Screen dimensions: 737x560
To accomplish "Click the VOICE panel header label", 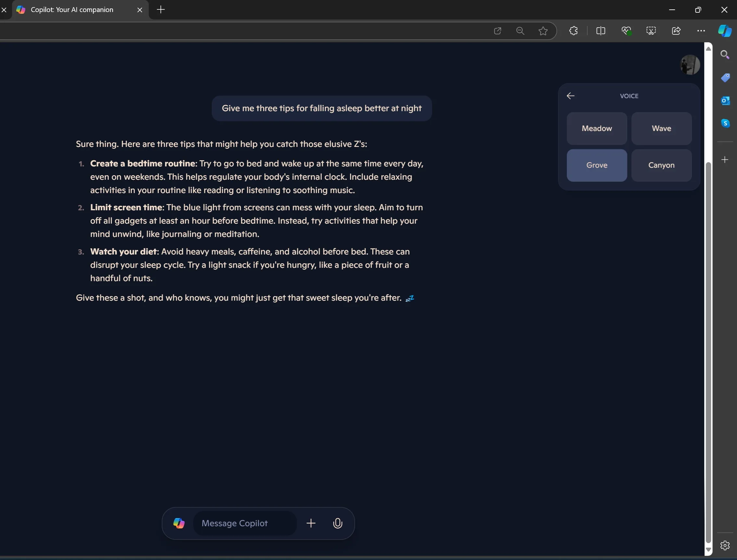I will tap(629, 96).
